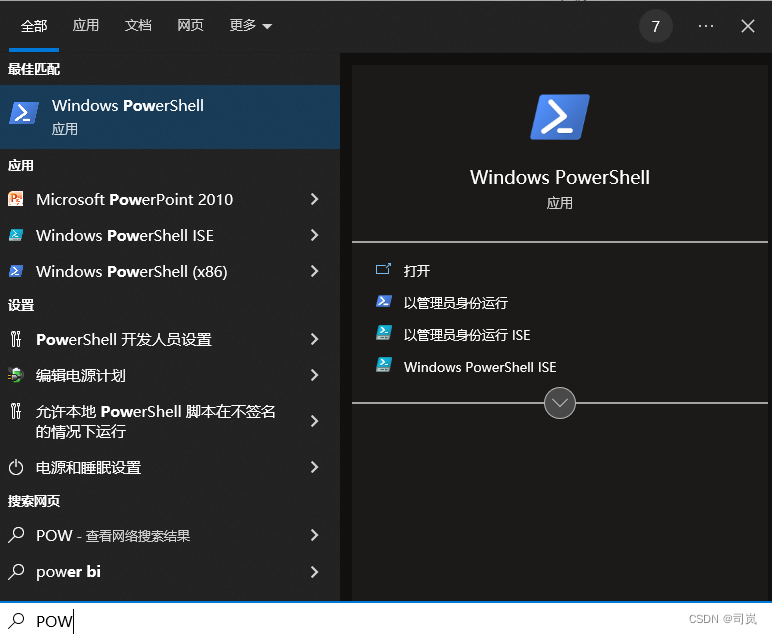Select Windows PowerShell (x86) result text
Screen dimensions: 772x634
(131, 271)
